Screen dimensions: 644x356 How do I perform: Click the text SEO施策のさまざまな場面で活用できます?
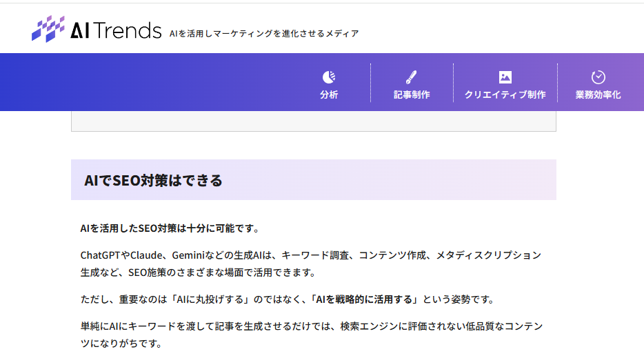tap(221, 273)
